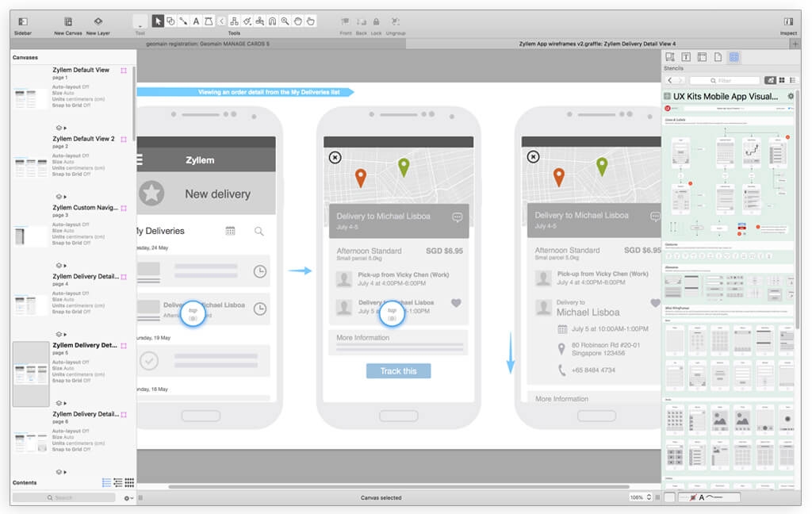This screenshot has width=812, height=514.
Task: Open favorite Tool dropdown in toolbar
Action: tap(140, 21)
